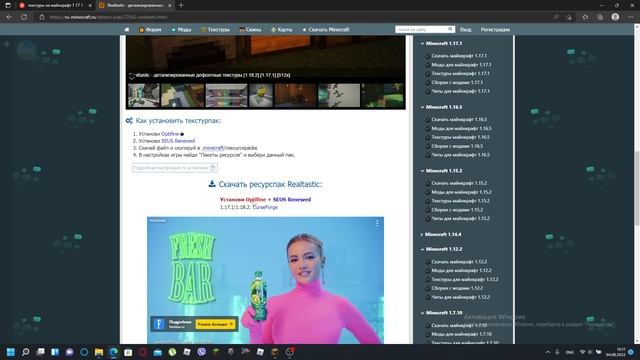Open the ad's three-dot menu
Screen dimensions: 640x360
[377, 223]
